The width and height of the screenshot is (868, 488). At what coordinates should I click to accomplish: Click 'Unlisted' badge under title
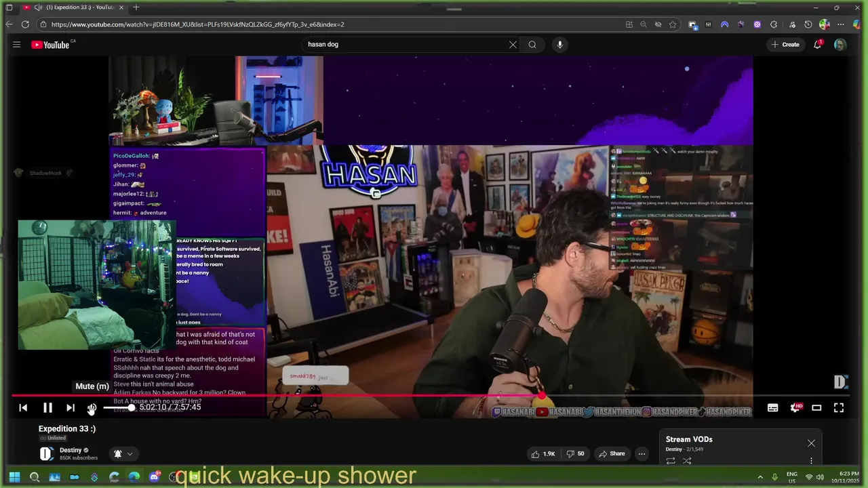click(53, 438)
